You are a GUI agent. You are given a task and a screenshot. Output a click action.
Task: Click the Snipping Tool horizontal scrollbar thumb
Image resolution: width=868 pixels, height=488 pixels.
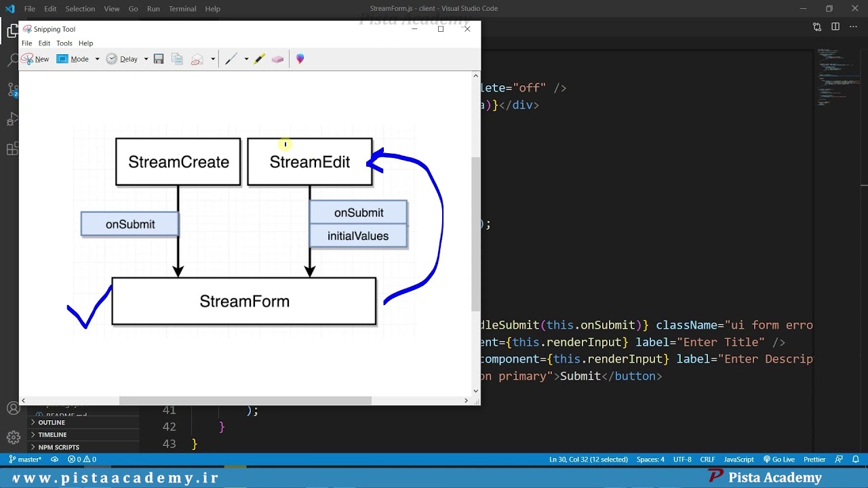245,401
